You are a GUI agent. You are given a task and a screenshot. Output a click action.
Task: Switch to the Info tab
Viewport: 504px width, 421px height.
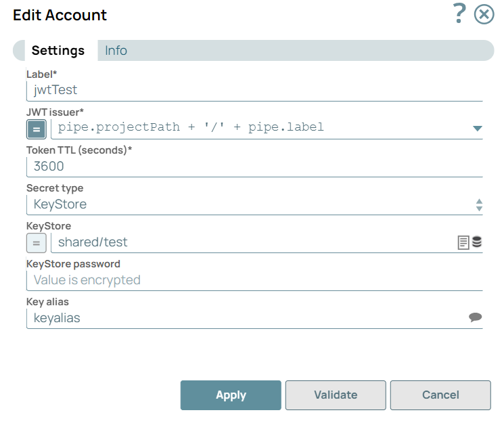[116, 51]
